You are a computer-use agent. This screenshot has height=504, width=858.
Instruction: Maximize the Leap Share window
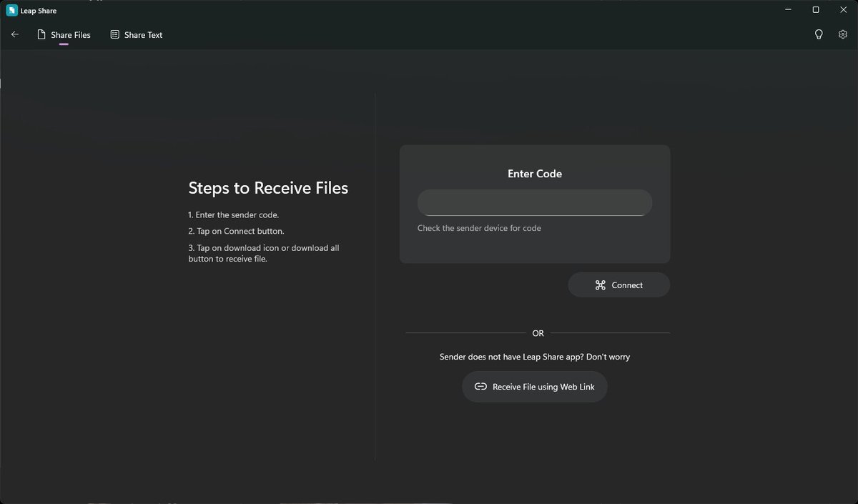pos(816,10)
